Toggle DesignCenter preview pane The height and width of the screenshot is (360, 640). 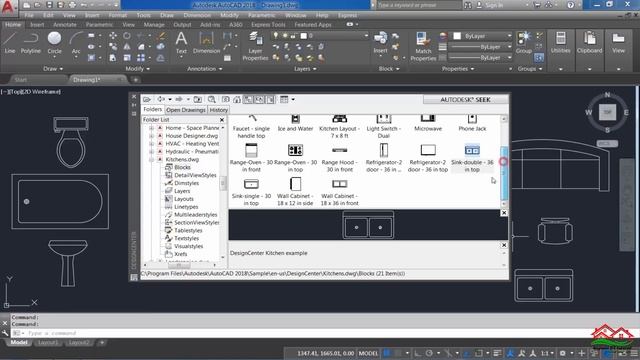point(259,99)
